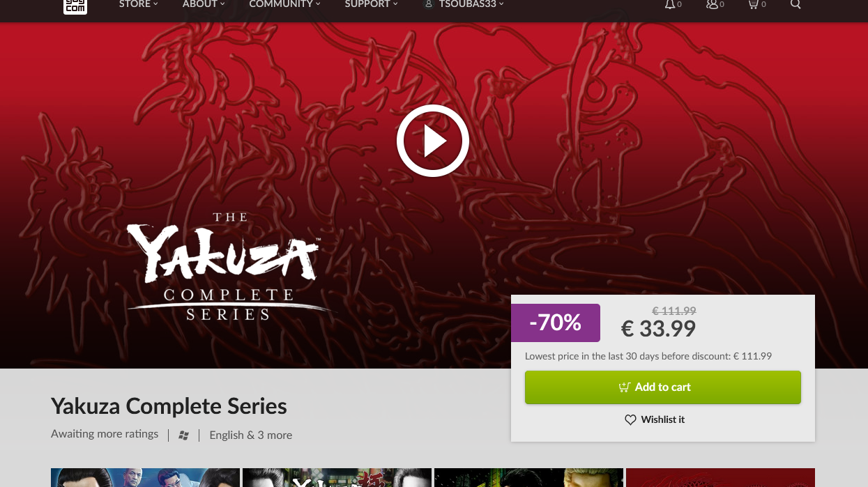The height and width of the screenshot is (487, 868).
Task: Open the shopping cart icon
Action: pyautogui.click(x=753, y=5)
